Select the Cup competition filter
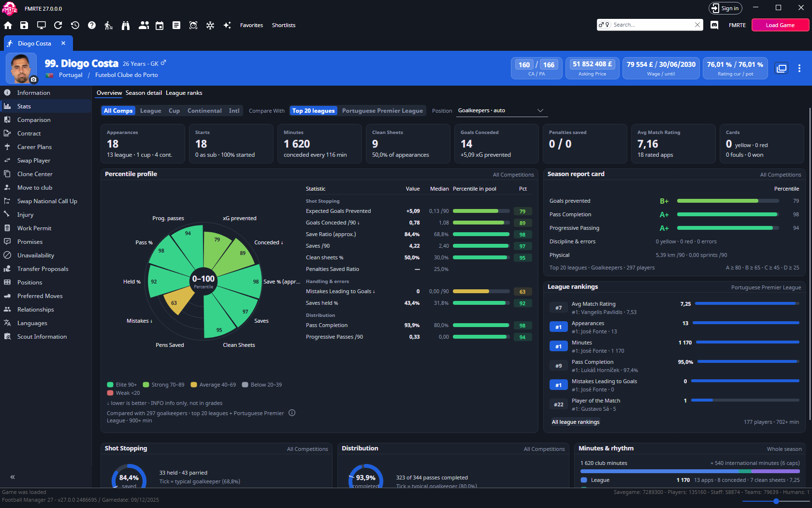The image size is (812, 508). tap(174, 111)
